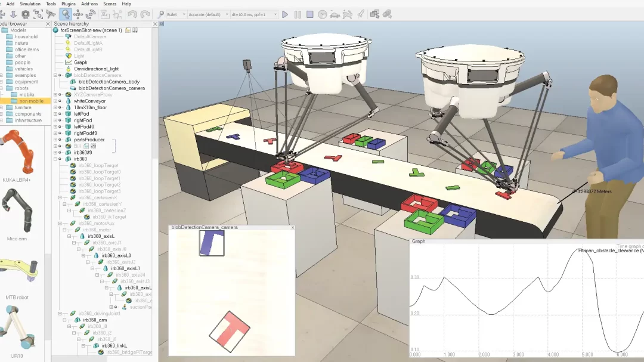Select the KUKA LBR4+ model thumbnail
Screen dimensions: 644x362
point(18,152)
